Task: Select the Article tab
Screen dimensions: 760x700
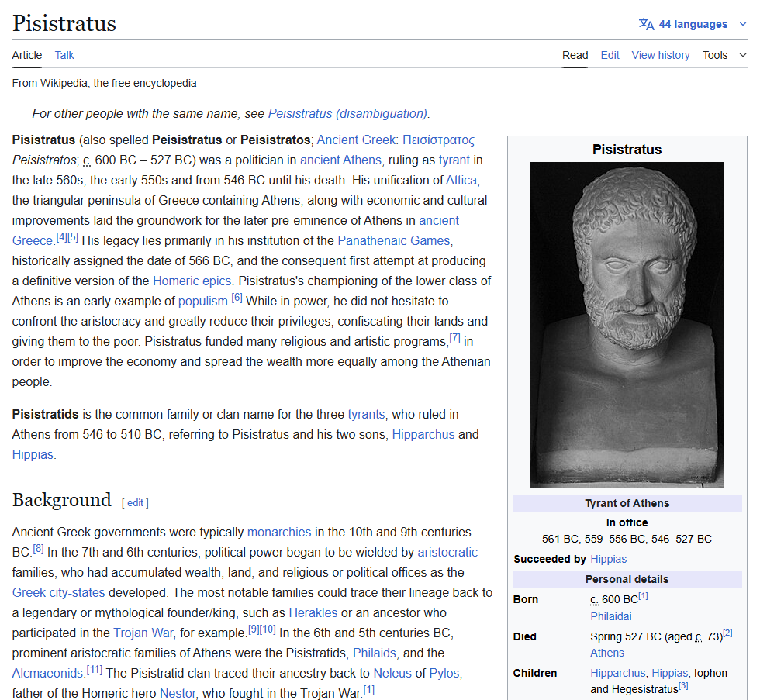Action: pyautogui.click(x=27, y=55)
